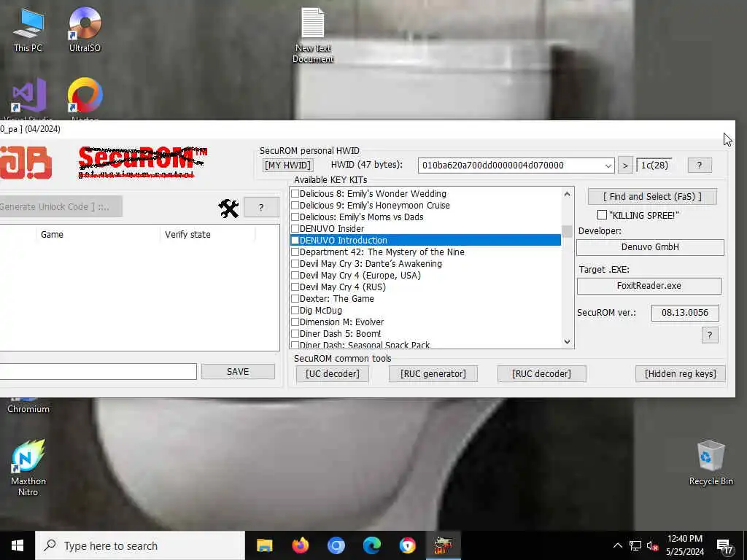The image size is (747, 560).
Task: Tick the DENUVO Insider checkbox
Action: pos(295,228)
